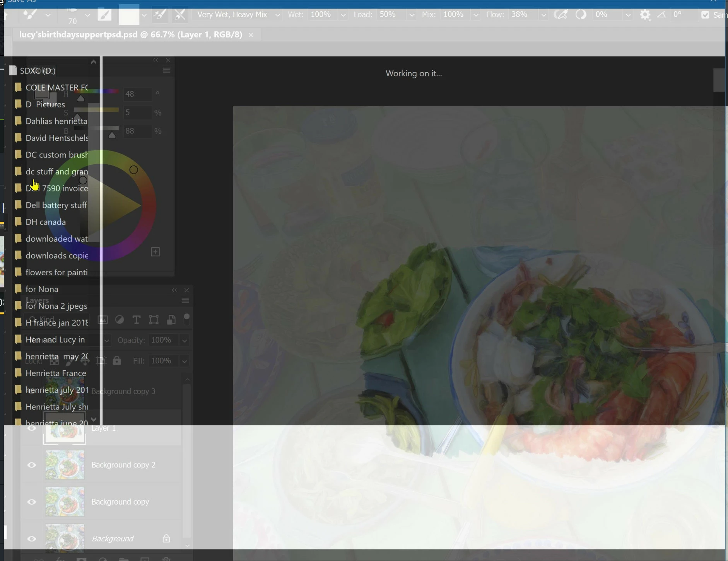This screenshot has width=728, height=561.
Task: Hide the Background copy 2 layer
Action: tap(32, 465)
